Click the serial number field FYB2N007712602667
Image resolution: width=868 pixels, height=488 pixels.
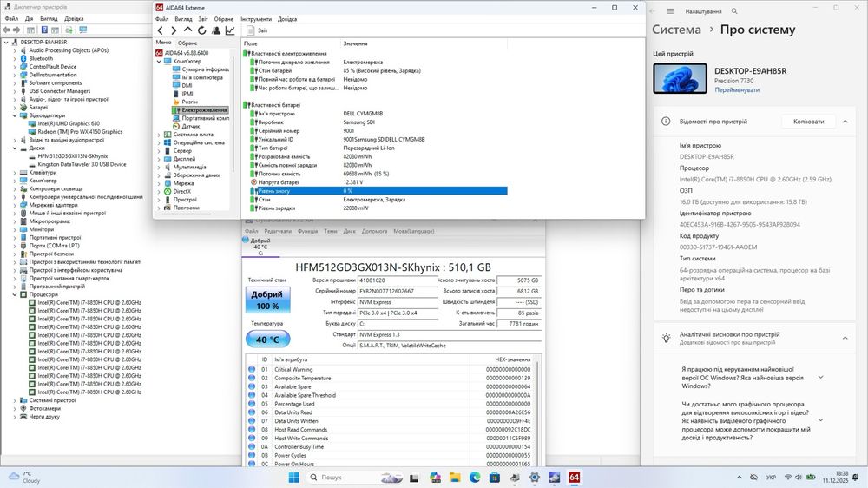(x=398, y=291)
